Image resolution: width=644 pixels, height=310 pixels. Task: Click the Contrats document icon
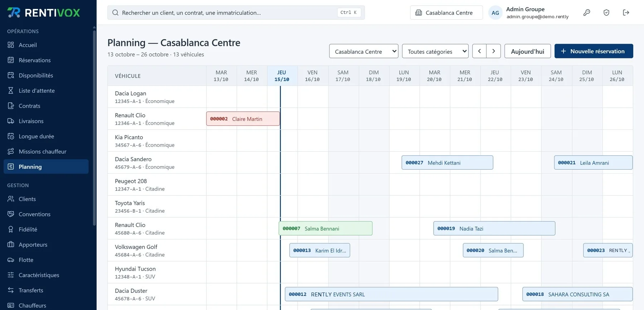pos(11,106)
